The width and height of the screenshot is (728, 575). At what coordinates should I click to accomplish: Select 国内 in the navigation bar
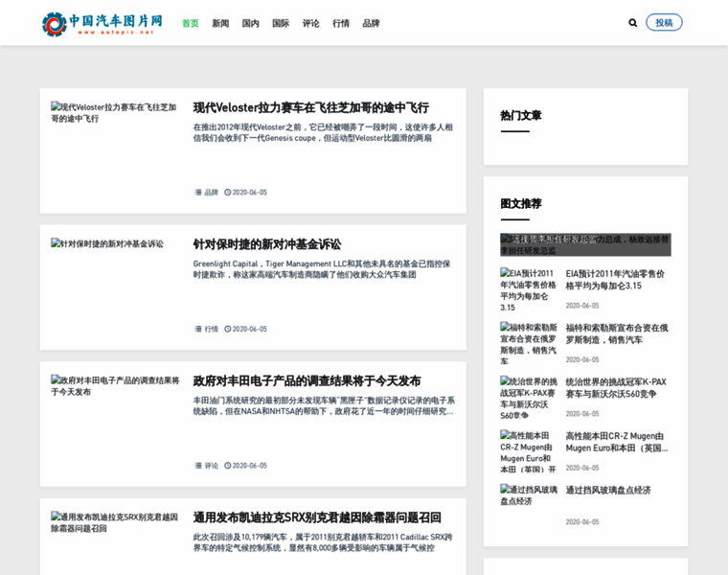250,23
